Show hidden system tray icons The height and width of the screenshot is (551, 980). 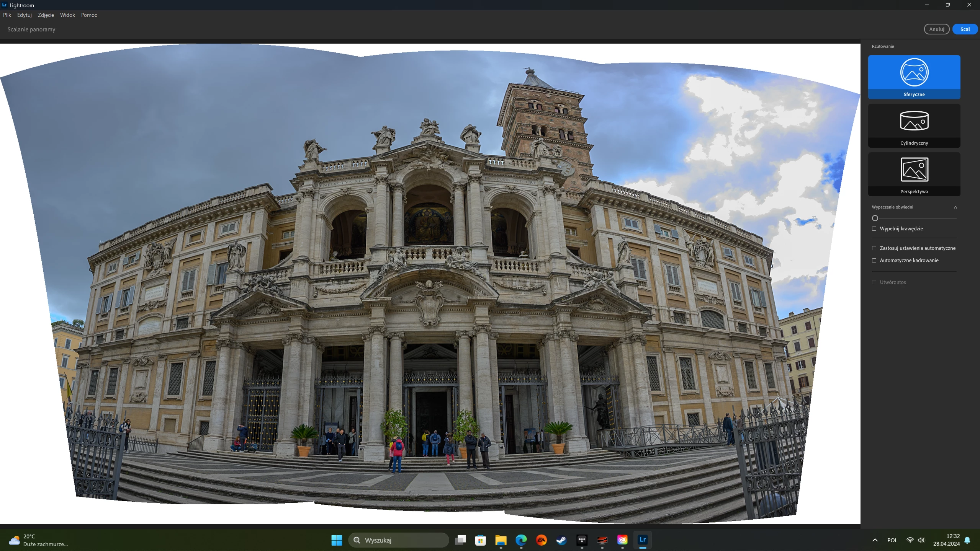click(x=875, y=540)
